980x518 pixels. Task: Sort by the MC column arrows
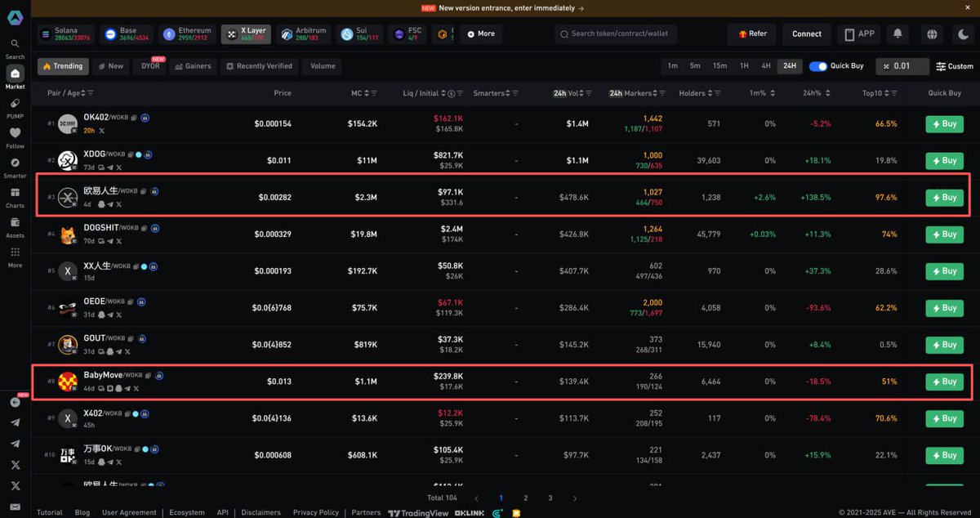(x=367, y=93)
